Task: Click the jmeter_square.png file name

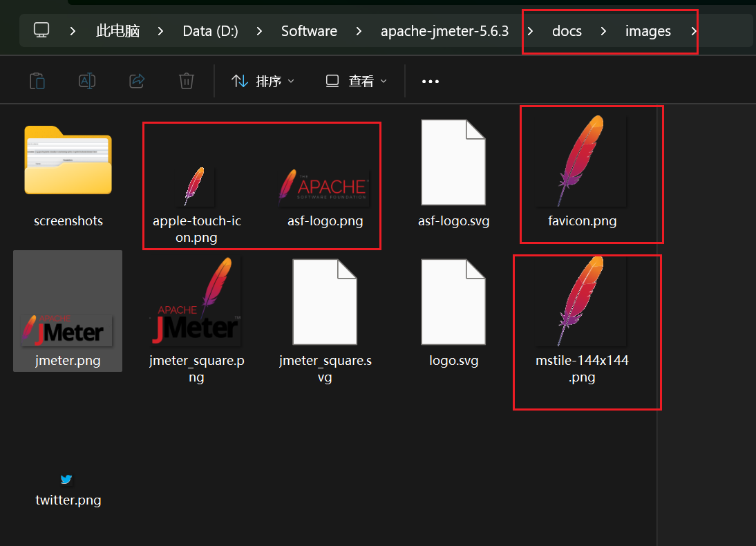Action: (197, 369)
